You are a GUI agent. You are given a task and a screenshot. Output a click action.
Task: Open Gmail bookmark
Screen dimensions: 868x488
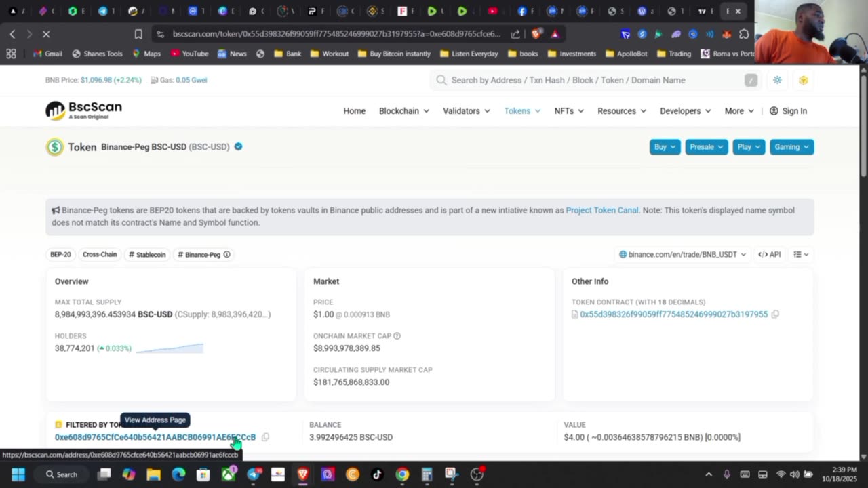[x=47, y=54]
